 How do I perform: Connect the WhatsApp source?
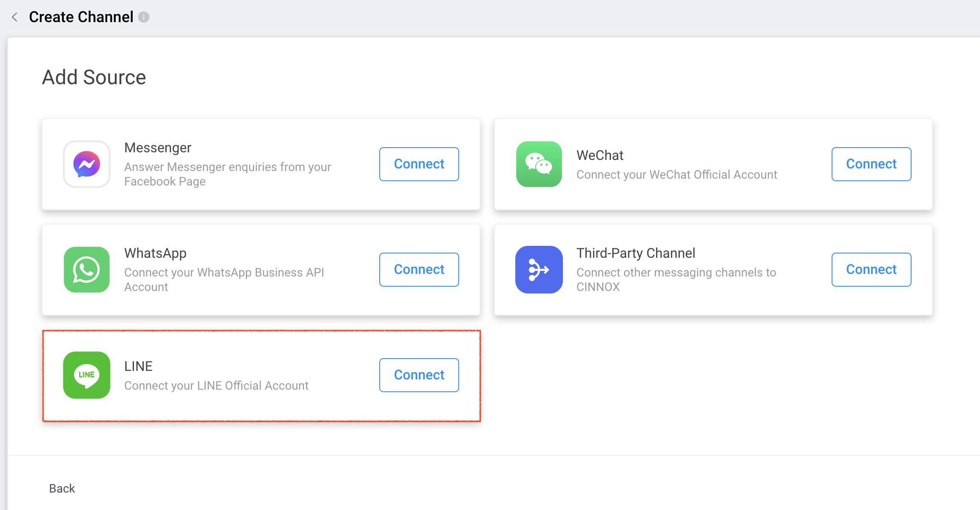tap(419, 270)
